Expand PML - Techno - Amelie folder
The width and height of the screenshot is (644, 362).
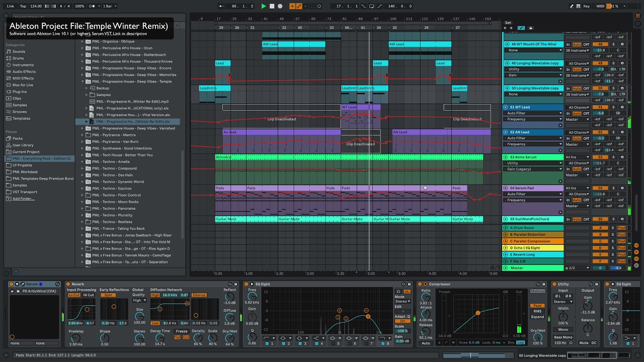tap(83, 162)
